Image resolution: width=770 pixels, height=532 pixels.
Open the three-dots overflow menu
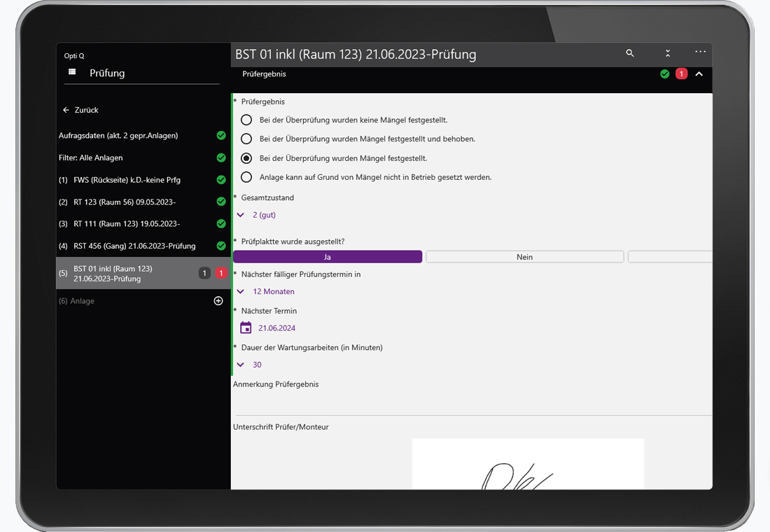click(700, 52)
